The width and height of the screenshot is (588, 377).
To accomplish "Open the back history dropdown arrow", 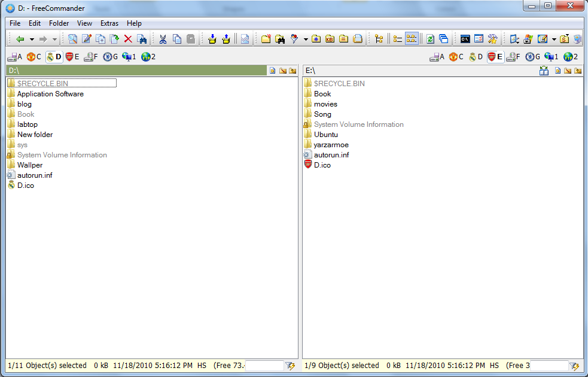I will click(x=32, y=39).
